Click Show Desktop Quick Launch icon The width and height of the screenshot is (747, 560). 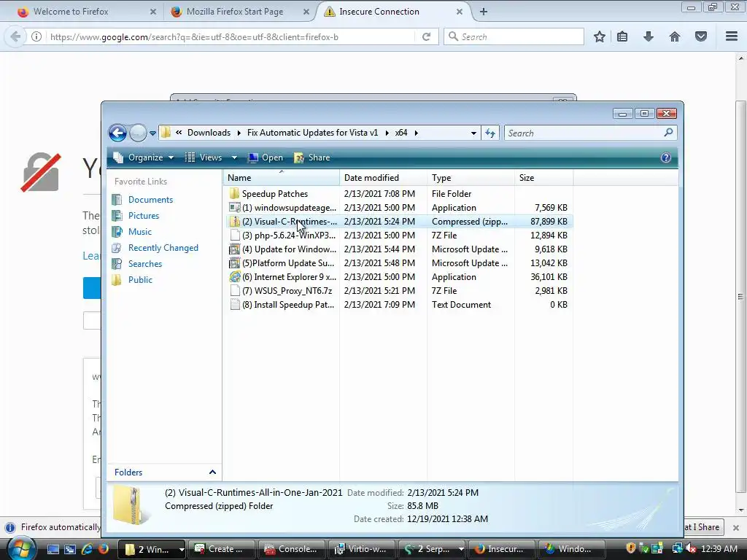tap(53, 549)
